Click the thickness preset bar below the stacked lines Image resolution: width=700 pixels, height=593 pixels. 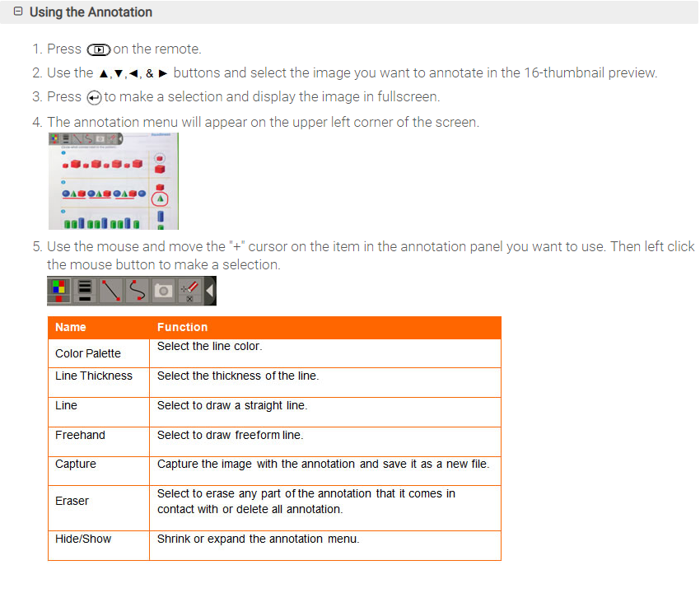(x=85, y=297)
